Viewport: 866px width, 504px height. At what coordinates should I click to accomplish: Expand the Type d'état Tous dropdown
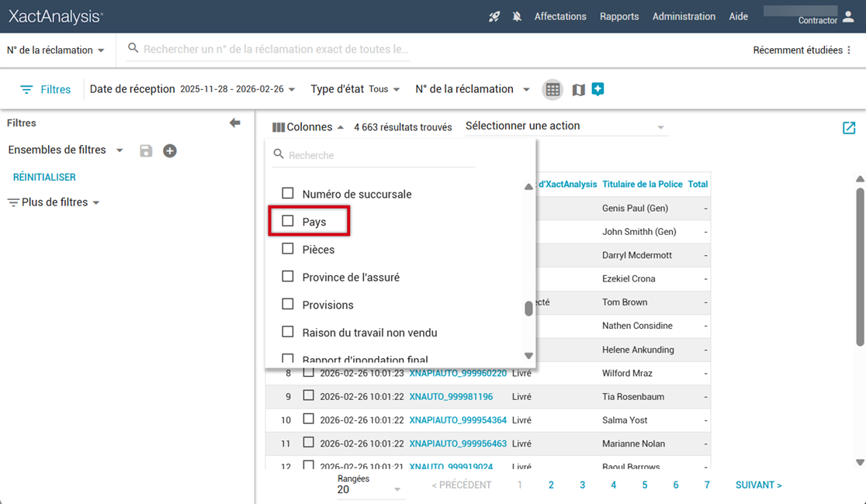pyautogui.click(x=386, y=89)
